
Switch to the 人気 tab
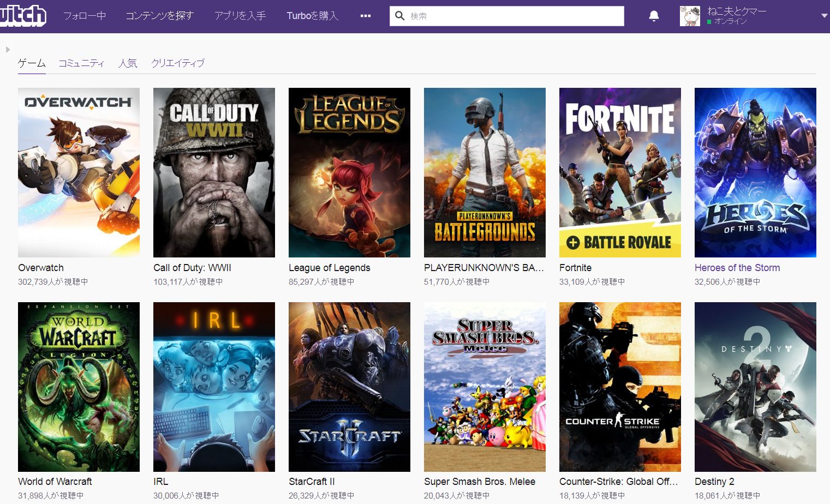click(128, 63)
